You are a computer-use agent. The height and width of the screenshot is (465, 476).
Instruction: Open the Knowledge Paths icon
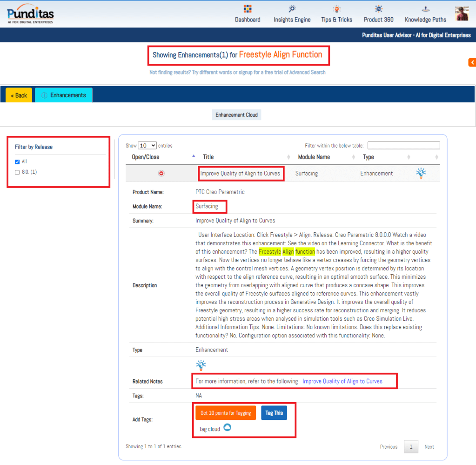click(x=425, y=9)
